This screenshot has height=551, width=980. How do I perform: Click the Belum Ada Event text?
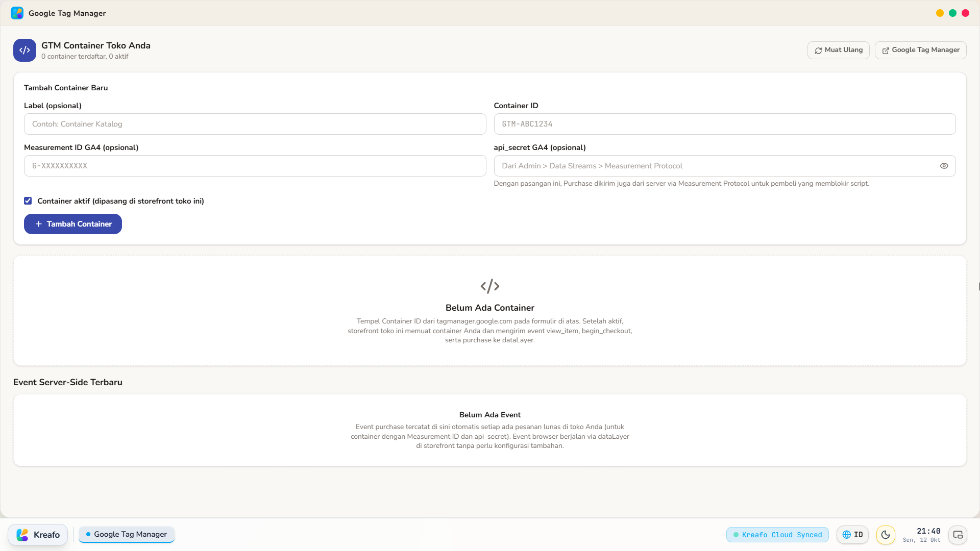pos(490,415)
